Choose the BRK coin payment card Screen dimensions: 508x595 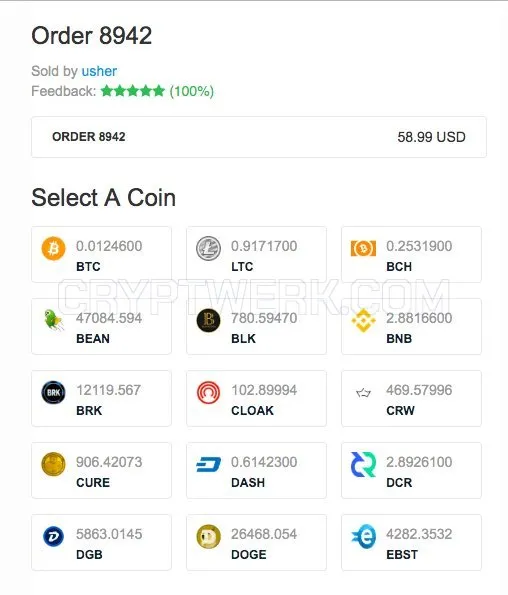pyautogui.click(x=101, y=398)
